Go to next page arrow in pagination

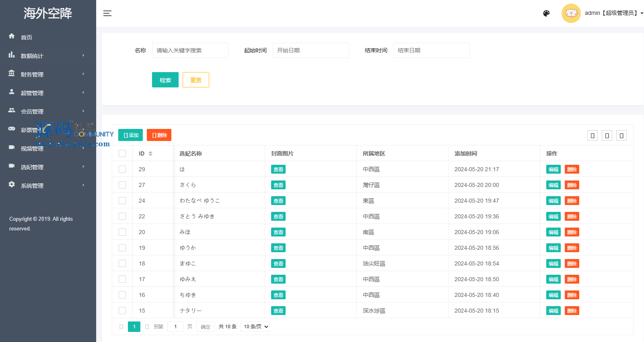[147, 327]
